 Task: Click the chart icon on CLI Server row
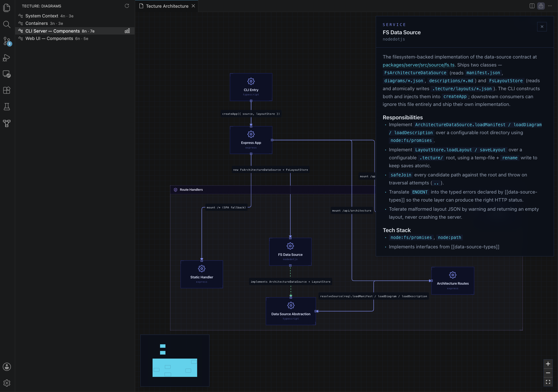tap(127, 31)
